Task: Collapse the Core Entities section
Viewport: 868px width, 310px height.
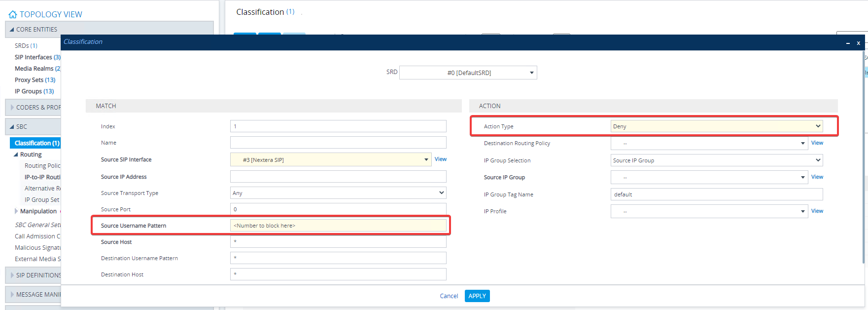Action: click(x=12, y=30)
